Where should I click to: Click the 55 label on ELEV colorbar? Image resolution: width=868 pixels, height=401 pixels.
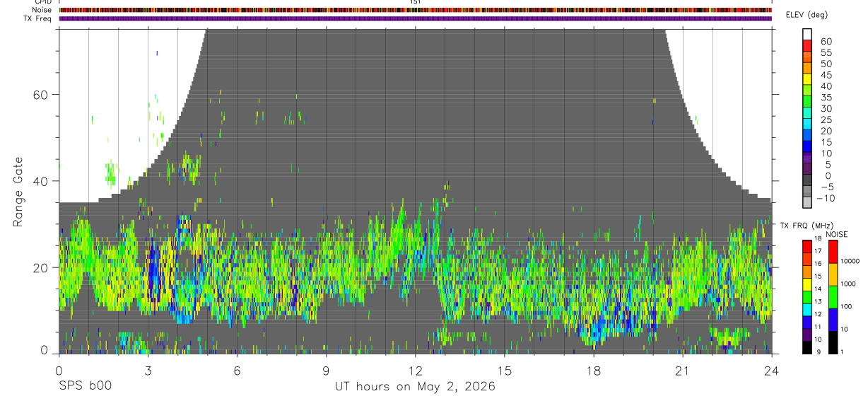coord(826,53)
